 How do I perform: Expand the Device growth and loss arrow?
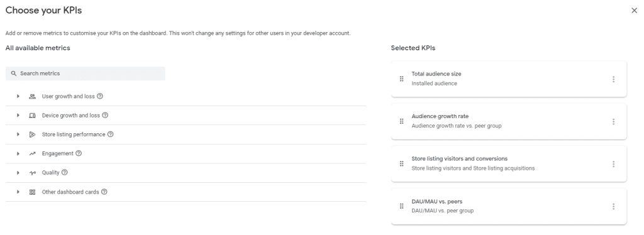pos(18,115)
